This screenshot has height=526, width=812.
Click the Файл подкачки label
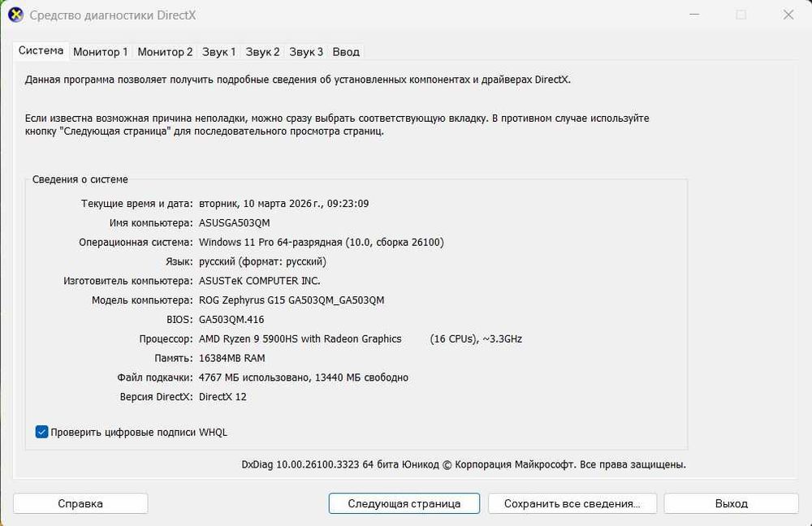[x=155, y=377]
